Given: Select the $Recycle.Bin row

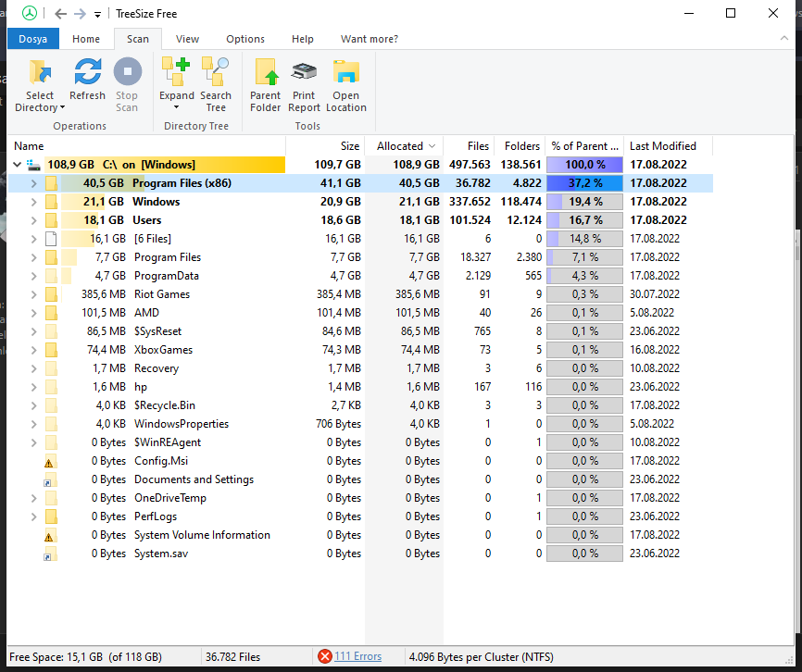Looking at the screenshot, I should 360,405.
